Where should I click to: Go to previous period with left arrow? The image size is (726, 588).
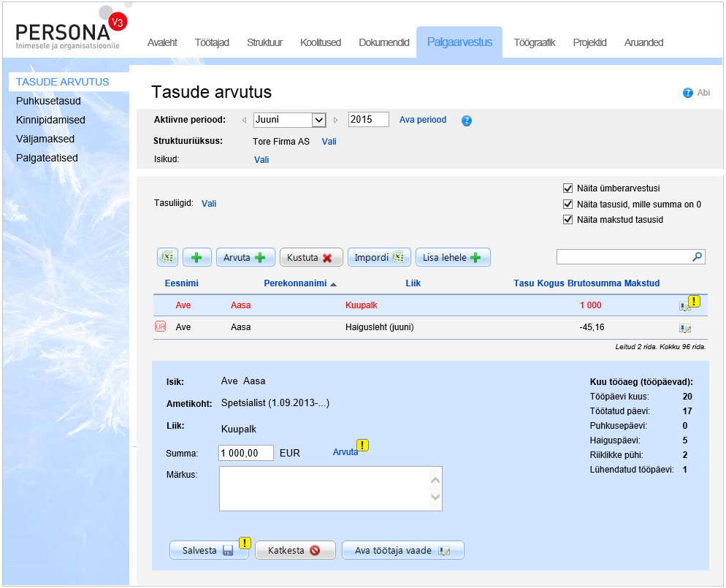click(x=244, y=120)
